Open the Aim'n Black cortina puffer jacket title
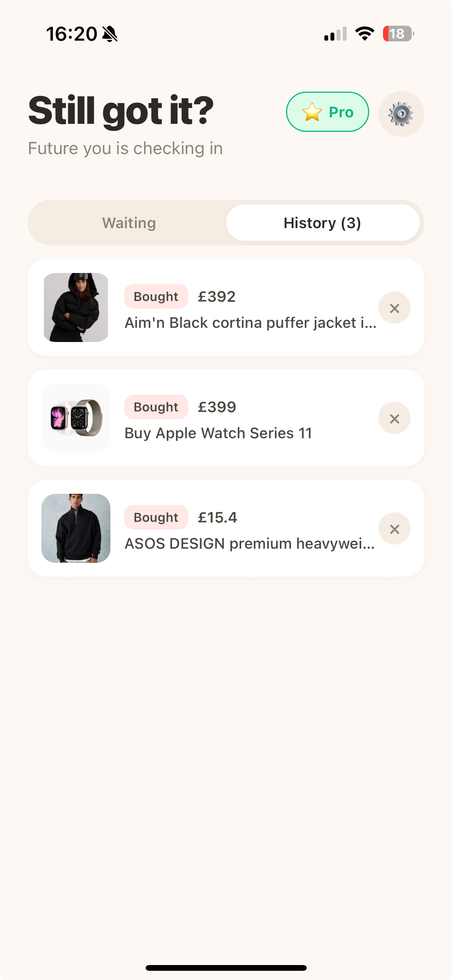452x980 pixels. pyautogui.click(x=250, y=323)
